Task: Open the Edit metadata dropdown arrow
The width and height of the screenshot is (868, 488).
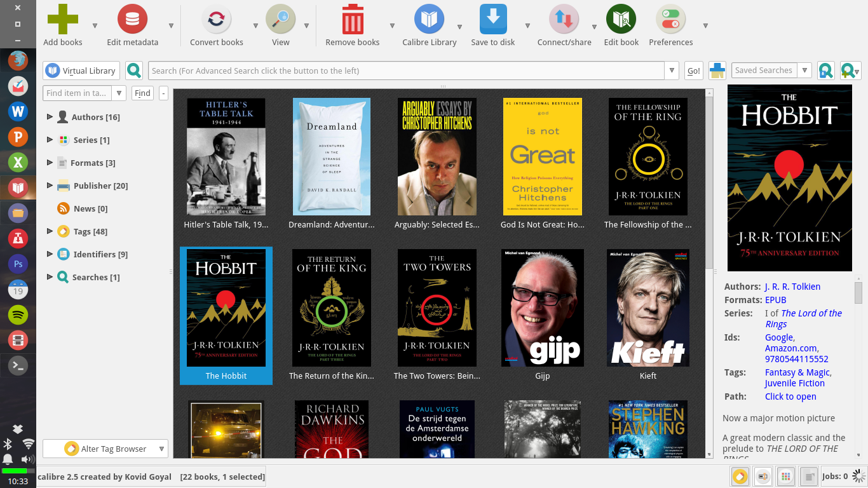Action: point(171,25)
